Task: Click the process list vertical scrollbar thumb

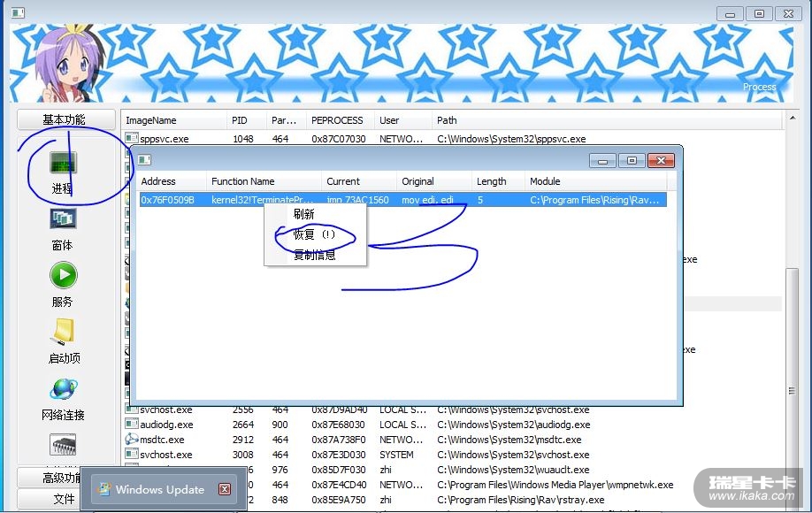Action: tap(792, 391)
